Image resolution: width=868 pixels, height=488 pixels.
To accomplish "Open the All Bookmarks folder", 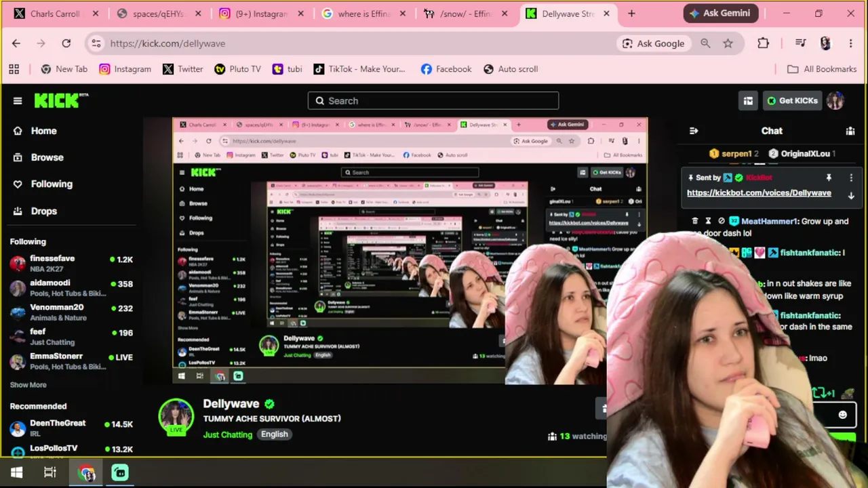I will 822,69.
